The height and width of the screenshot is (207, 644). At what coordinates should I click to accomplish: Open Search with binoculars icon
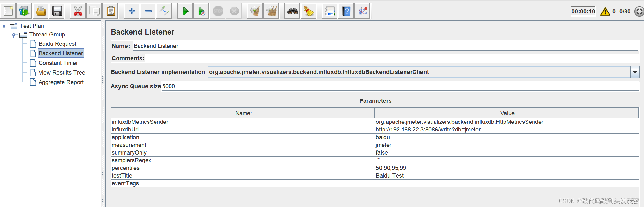coord(292,11)
